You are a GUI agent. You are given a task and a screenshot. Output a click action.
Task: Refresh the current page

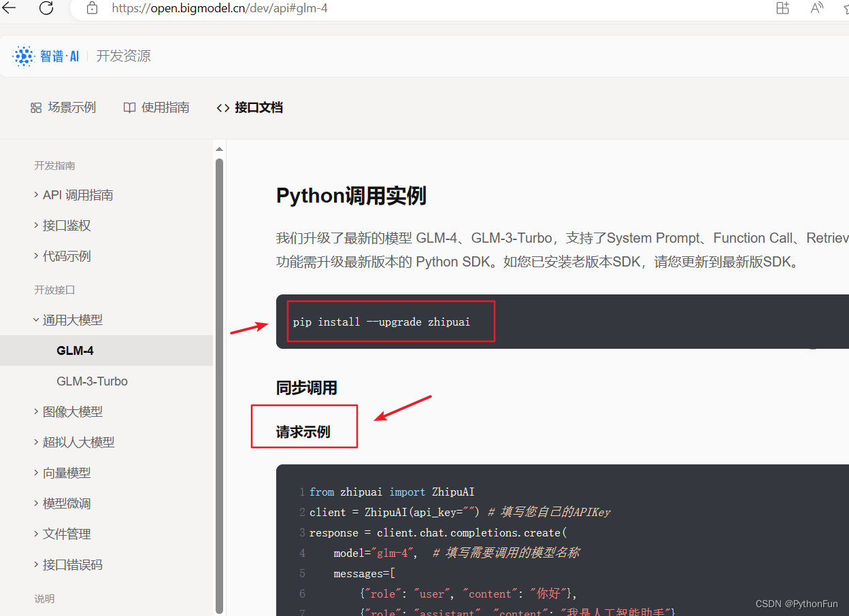click(45, 9)
